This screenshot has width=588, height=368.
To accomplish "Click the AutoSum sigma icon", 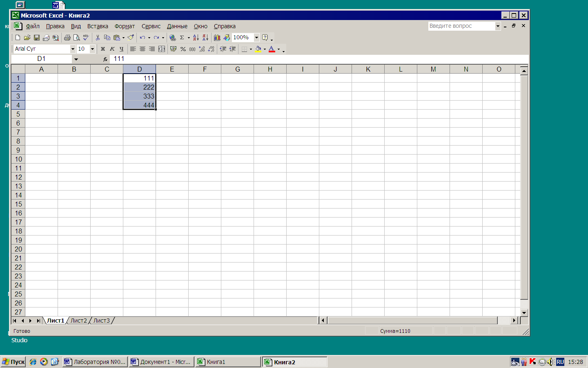I will (182, 38).
